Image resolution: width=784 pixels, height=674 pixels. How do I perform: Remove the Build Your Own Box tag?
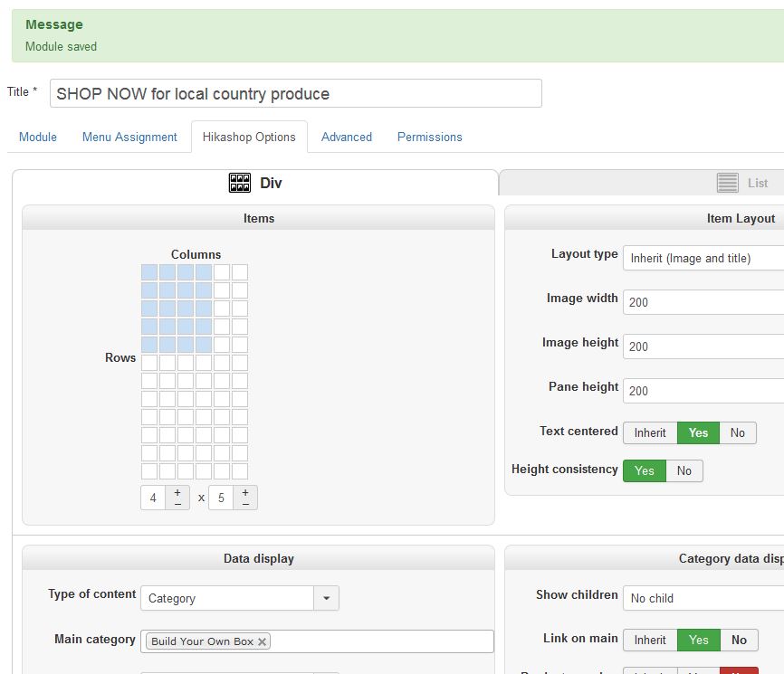263,641
